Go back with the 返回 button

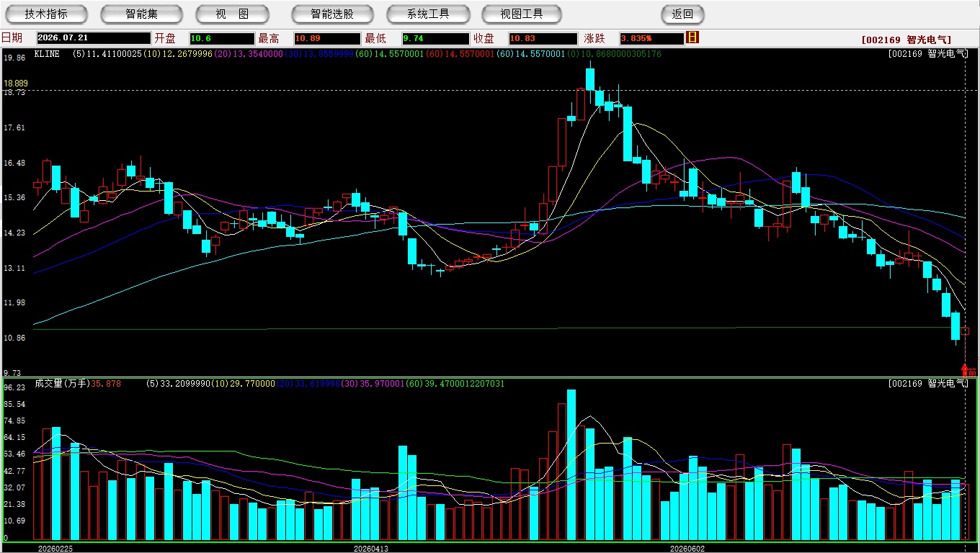682,14
